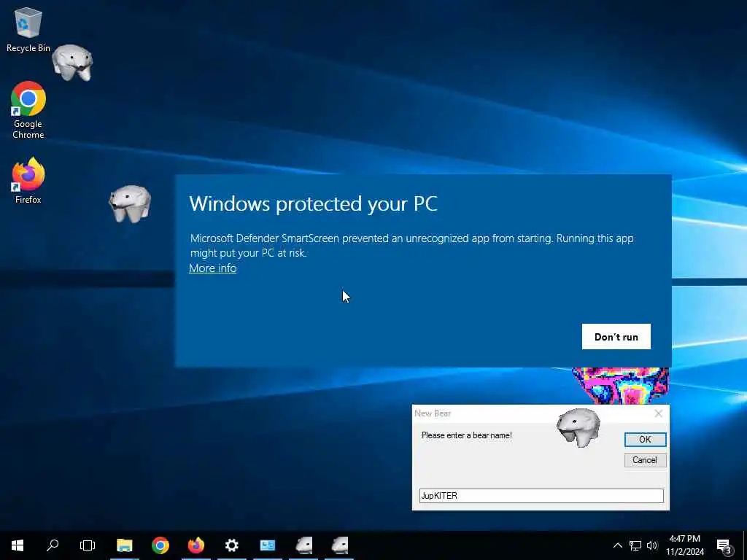Launch Firefox from the taskbar

tap(196, 545)
